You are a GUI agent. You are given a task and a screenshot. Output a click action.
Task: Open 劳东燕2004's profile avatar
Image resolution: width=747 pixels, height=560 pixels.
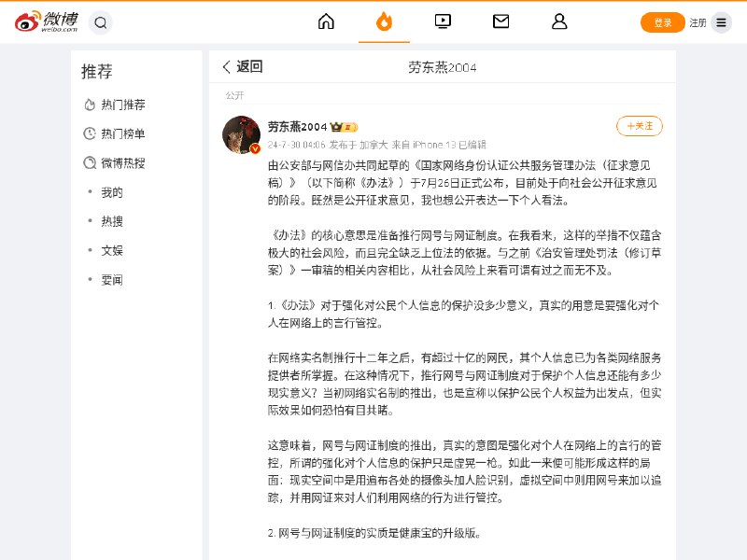241,133
